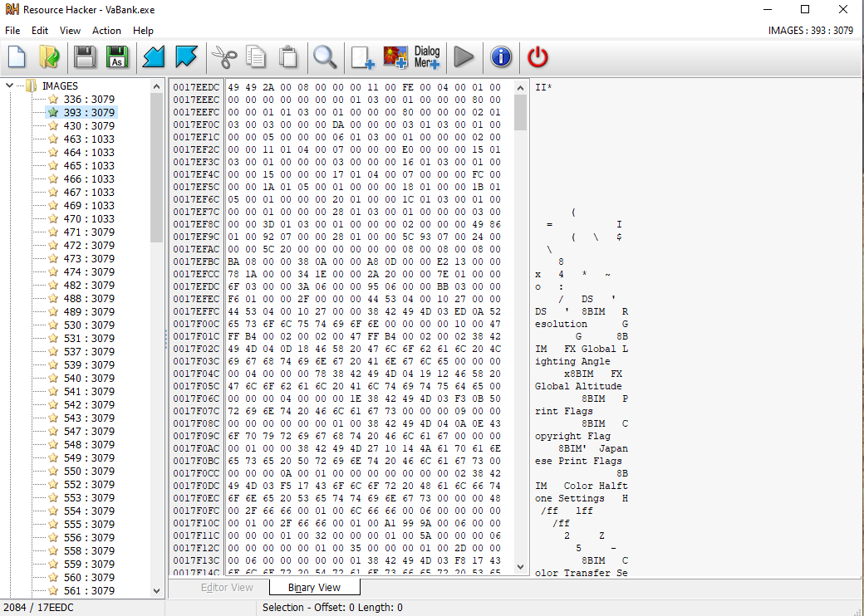864x616 pixels.
Task: Select resource 469 : 1033
Action: click(x=89, y=205)
